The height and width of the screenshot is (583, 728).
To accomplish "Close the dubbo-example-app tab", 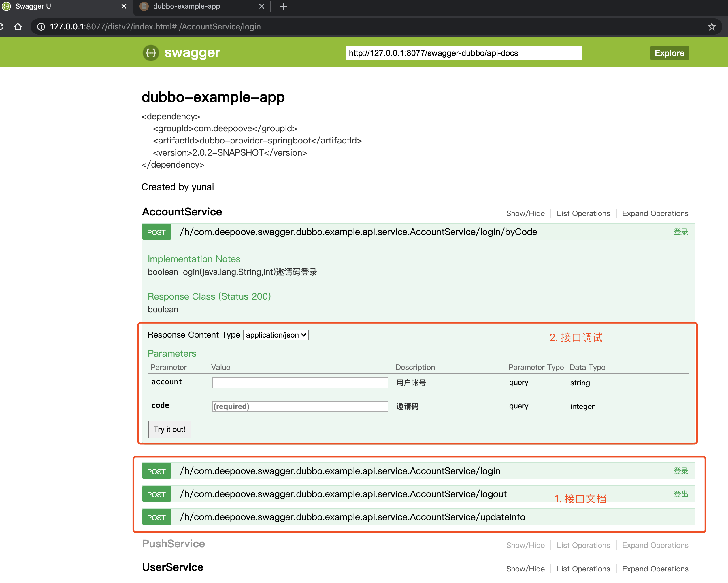I will point(261,6).
